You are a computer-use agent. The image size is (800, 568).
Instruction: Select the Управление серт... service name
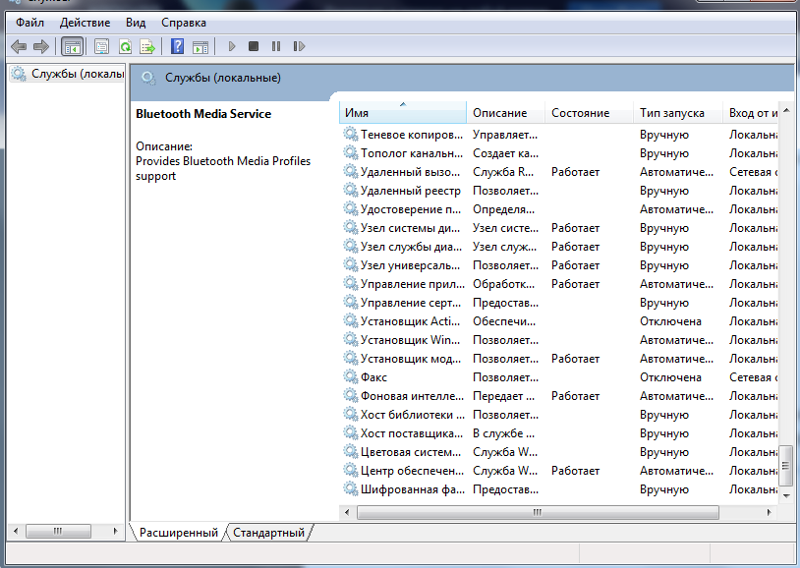coord(411,303)
